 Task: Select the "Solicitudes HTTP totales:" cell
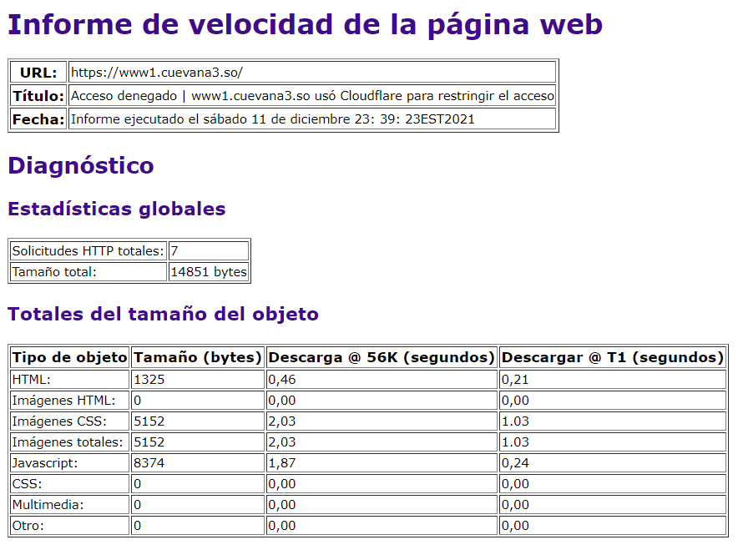[x=88, y=251]
